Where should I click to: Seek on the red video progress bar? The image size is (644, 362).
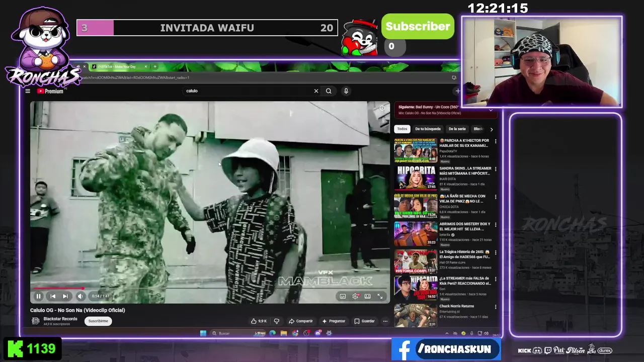(210, 289)
